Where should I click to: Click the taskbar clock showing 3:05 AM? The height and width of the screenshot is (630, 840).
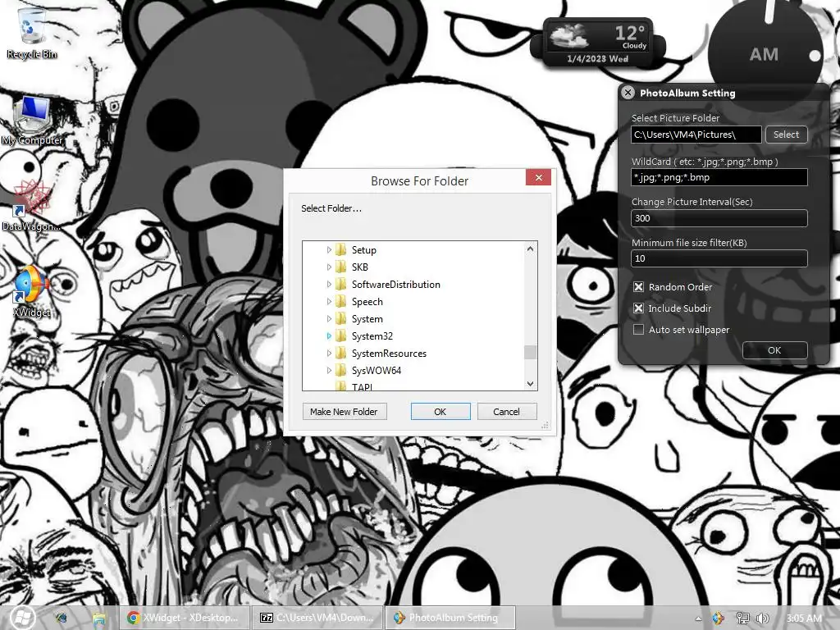point(804,619)
